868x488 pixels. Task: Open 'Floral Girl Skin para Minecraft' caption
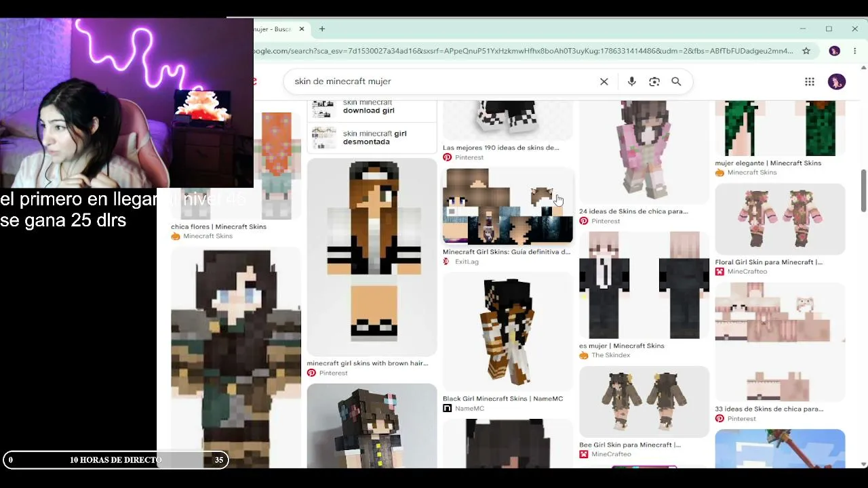coord(769,262)
